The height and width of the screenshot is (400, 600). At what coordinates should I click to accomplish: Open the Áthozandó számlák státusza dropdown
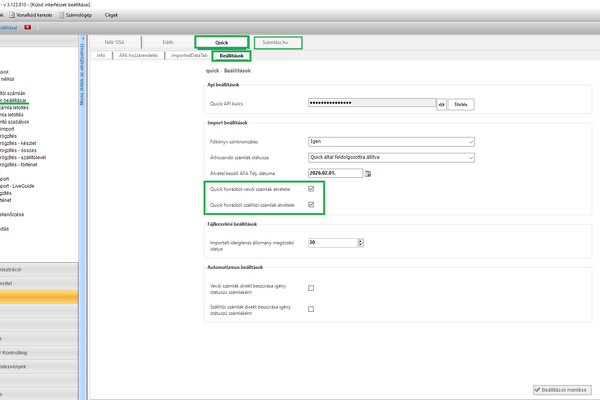(391, 157)
